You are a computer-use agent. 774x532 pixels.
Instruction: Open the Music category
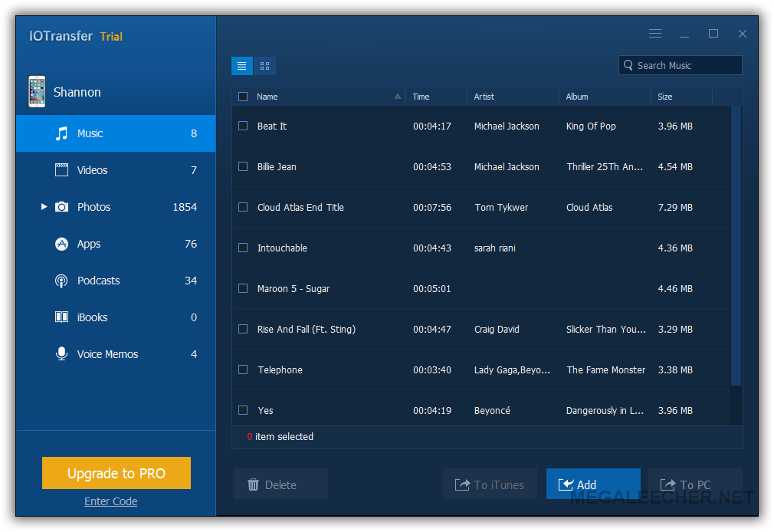116,133
